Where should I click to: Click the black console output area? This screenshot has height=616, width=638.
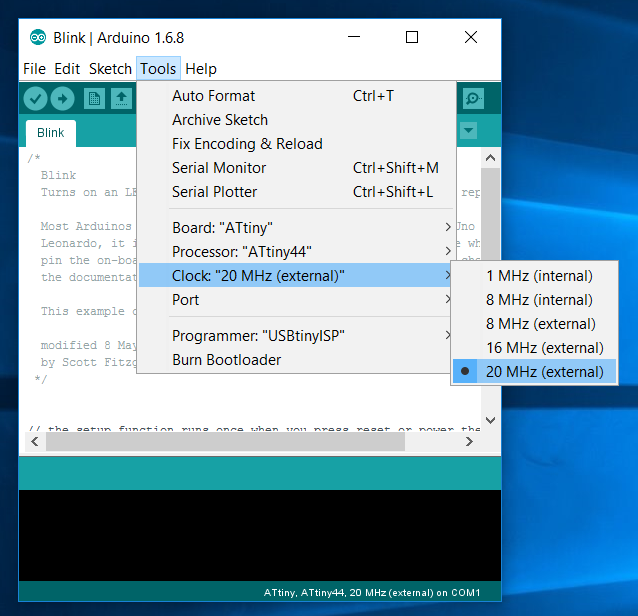tap(260, 535)
